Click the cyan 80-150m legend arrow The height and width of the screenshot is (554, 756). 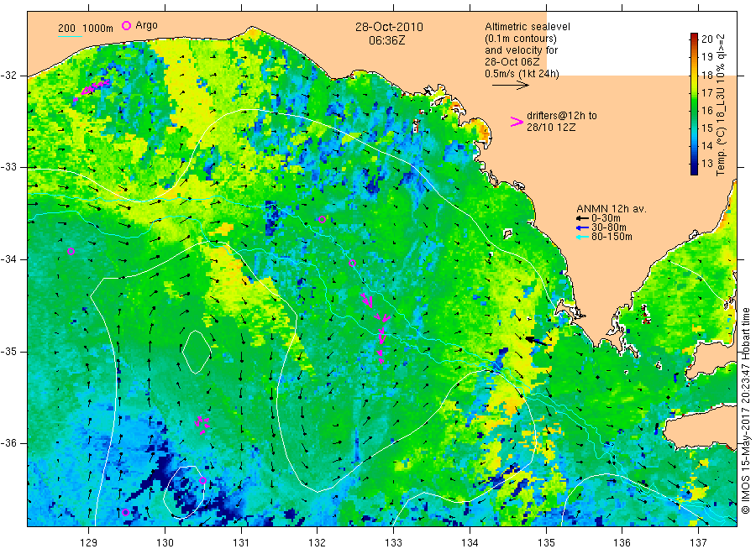[582, 237]
